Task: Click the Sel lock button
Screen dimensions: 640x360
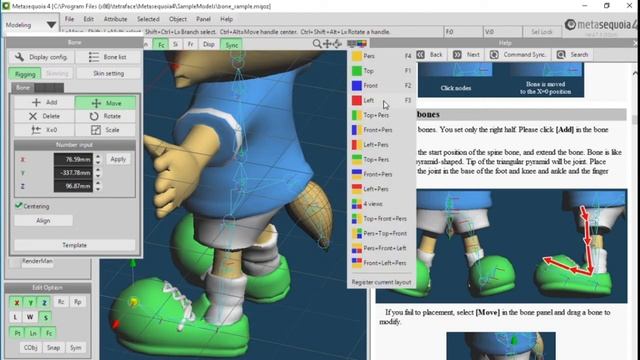Action: pyautogui.click(x=541, y=32)
